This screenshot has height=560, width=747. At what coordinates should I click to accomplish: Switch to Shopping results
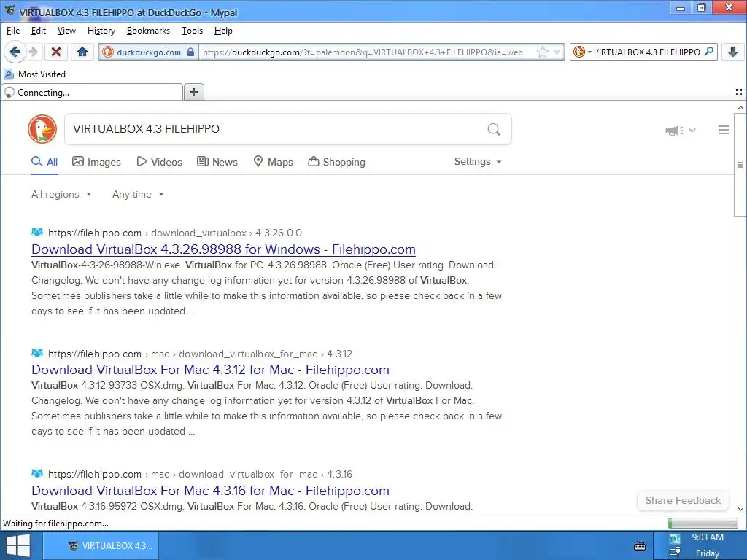pos(337,162)
